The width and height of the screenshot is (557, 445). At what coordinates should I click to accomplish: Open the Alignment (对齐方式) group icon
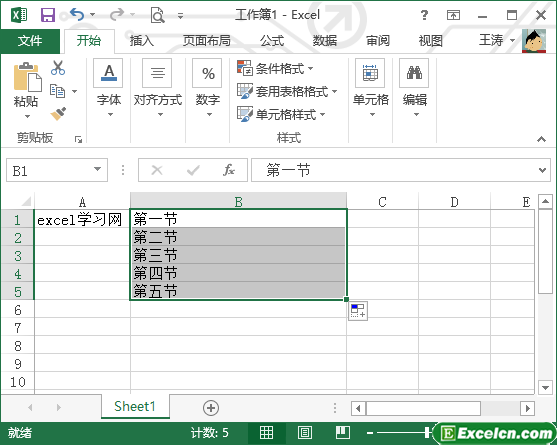tap(157, 73)
